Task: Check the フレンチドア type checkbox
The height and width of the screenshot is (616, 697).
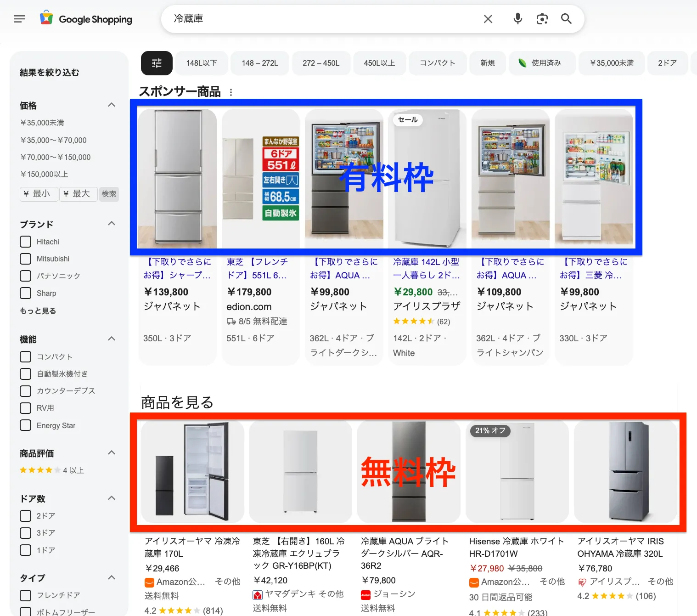Action: 26,595
